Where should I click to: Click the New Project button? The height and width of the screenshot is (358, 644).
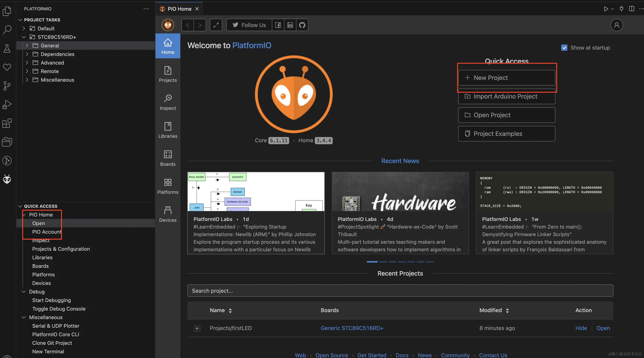[x=506, y=78]
